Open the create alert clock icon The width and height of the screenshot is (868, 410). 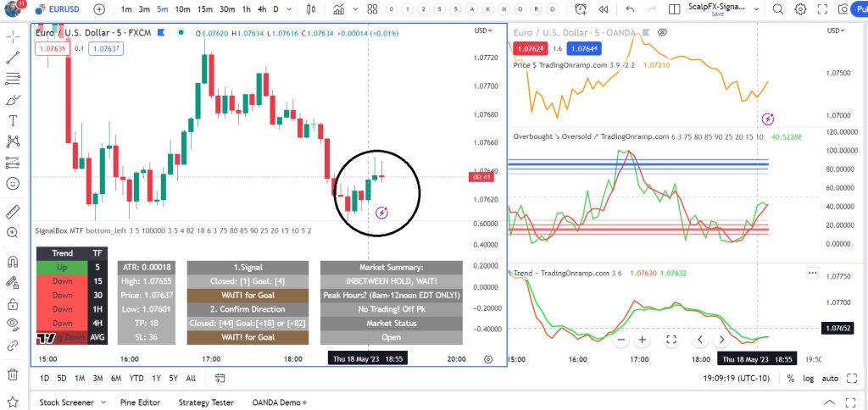pos(581,9)
